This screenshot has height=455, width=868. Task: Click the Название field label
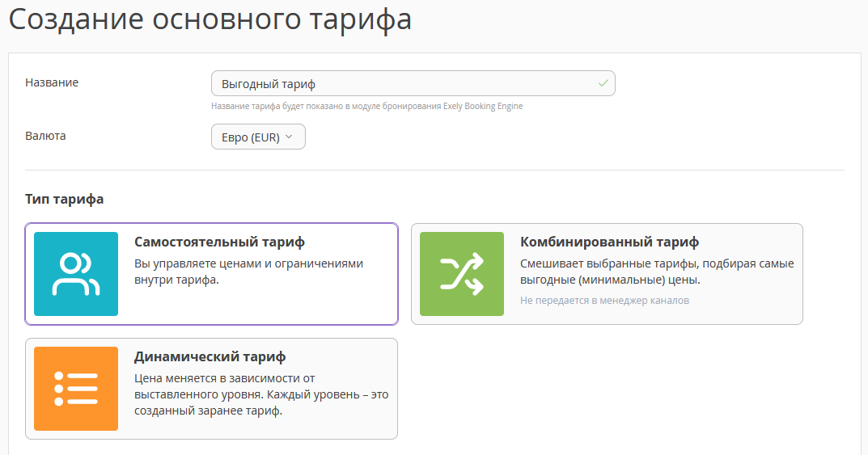point(52,82)
